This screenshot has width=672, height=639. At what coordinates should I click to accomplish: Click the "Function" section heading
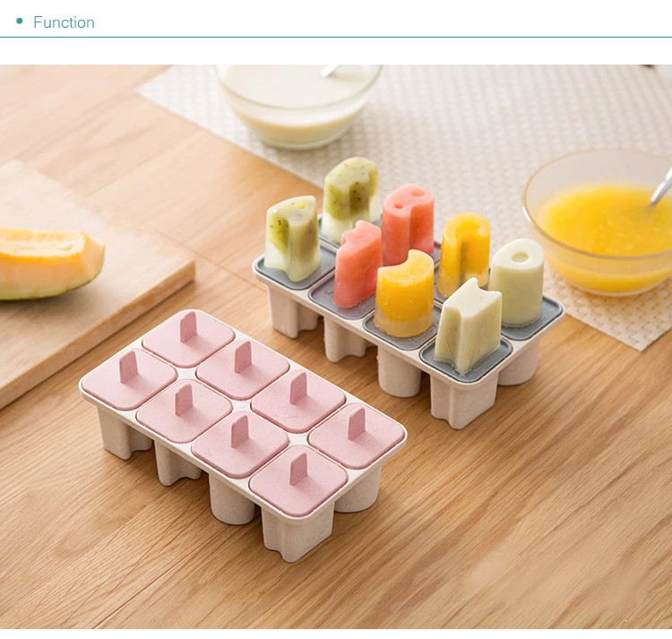click(x=64, y=22)
